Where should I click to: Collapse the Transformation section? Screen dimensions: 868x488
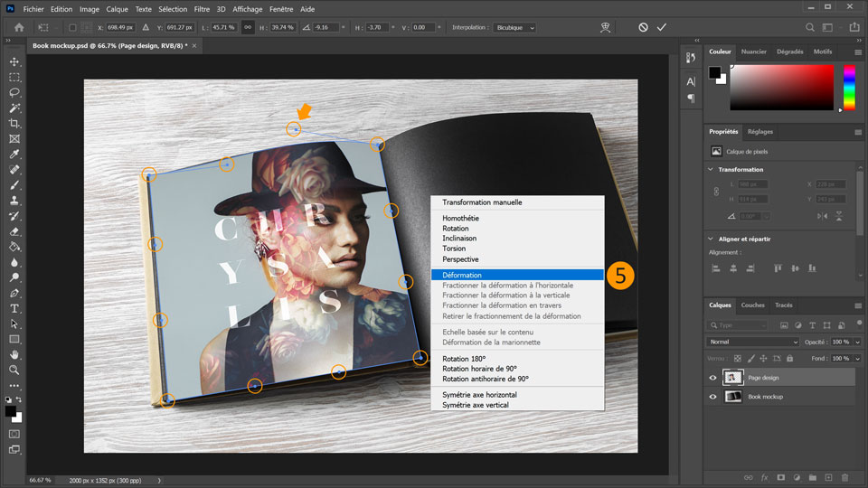pos(710,169)
